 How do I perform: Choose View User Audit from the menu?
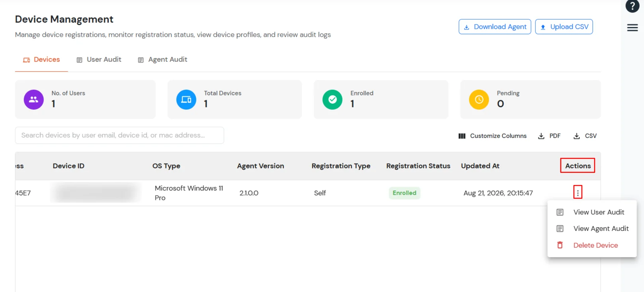(x=592, y=212)
